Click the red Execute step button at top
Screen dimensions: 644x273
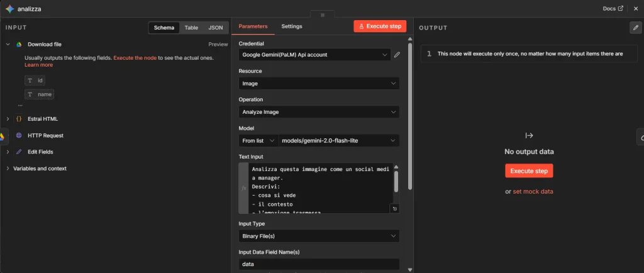point(380,26)
